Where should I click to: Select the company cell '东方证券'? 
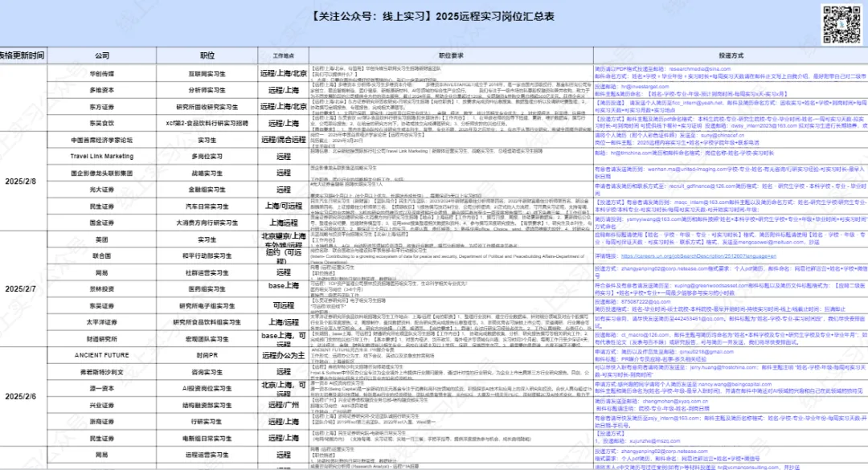click(102, 107)
